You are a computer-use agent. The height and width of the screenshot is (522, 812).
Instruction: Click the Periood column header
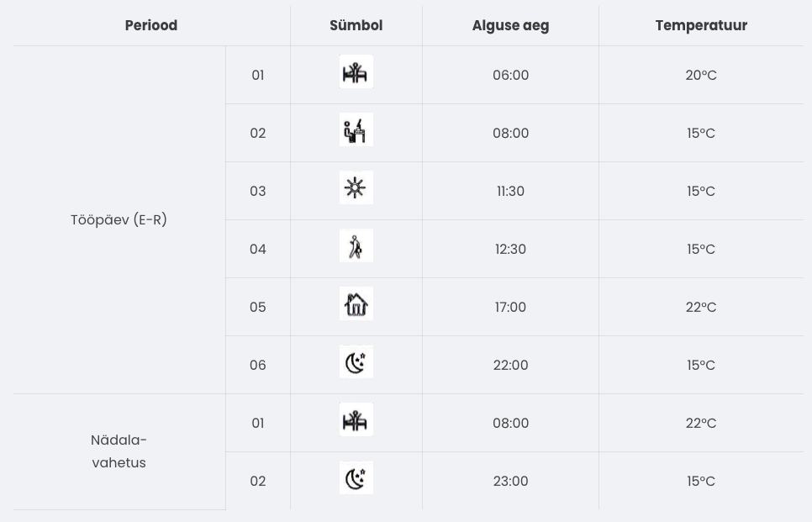151,25
